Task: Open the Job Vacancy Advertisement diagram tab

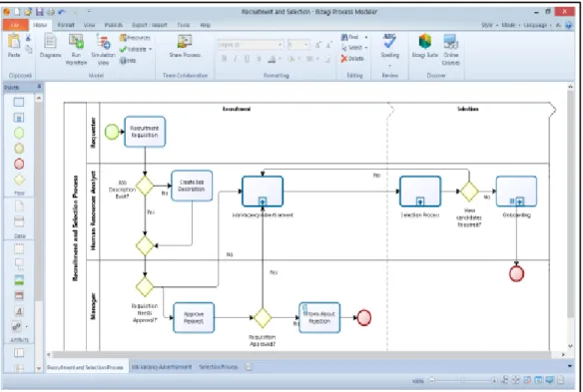Action: tap(162, 367)
